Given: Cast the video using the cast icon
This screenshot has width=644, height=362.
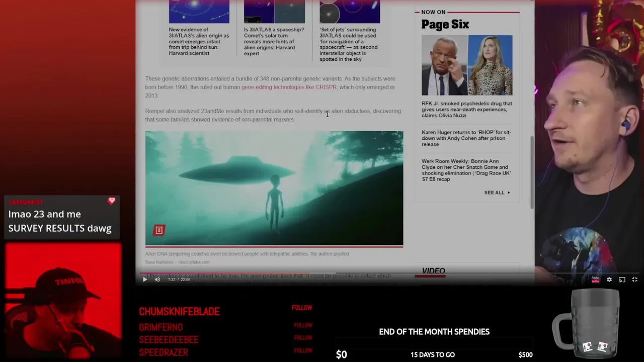Looking at the screenshot, I should (622, 280).
